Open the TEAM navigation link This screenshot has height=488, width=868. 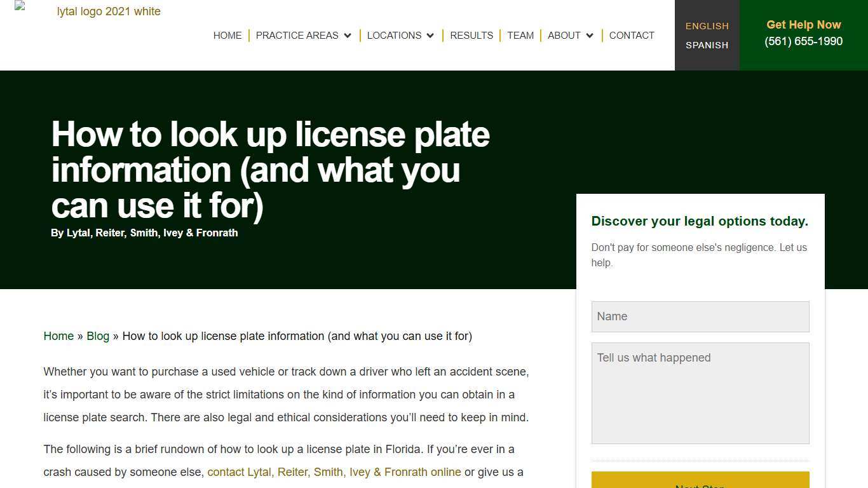(520, 36)
